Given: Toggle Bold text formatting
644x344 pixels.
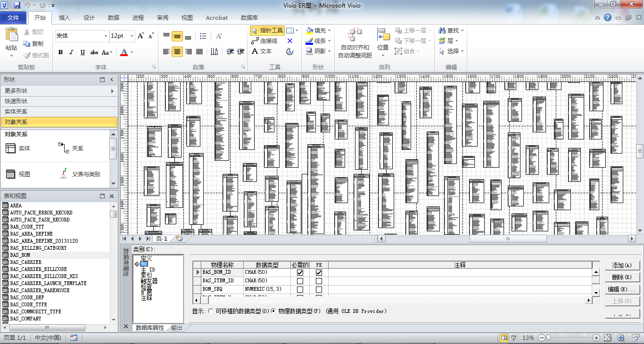Looking at the screenshot, I should 60,52.
